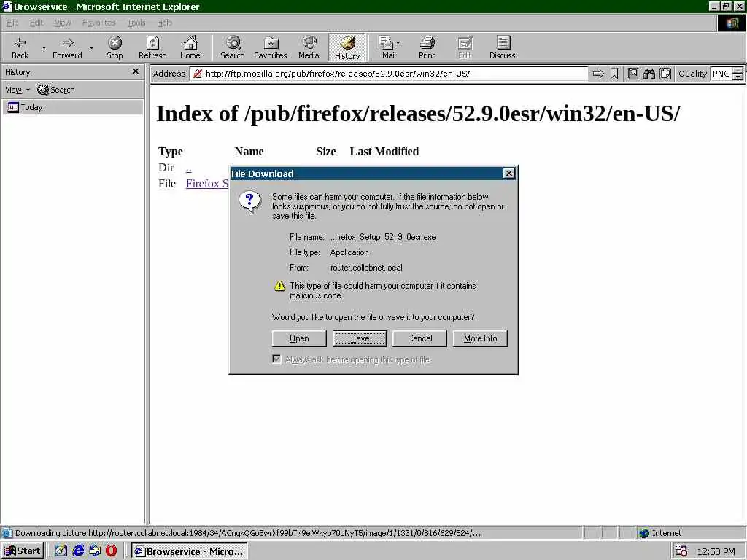Open the View menu in the menu bar
The image size is (747, 560).
63,23
